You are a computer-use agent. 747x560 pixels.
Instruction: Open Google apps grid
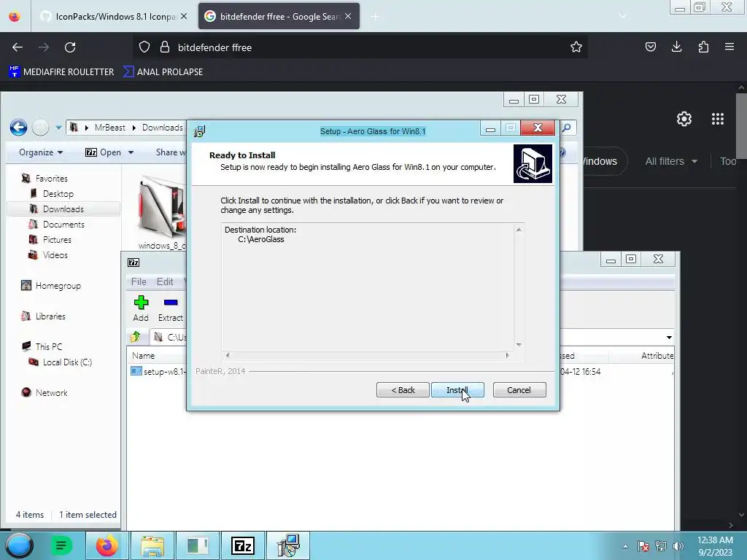tap(718, 119)
